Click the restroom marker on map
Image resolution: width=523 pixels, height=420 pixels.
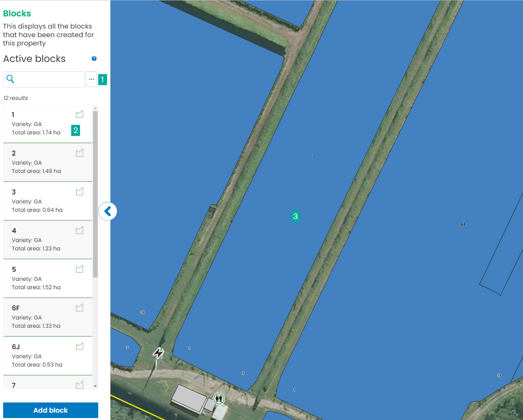pos(219,399)
